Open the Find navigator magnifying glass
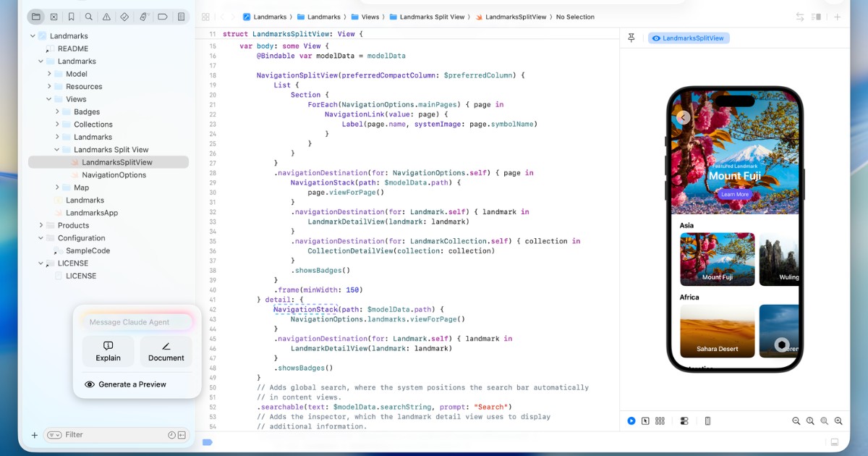 [88, 16]
